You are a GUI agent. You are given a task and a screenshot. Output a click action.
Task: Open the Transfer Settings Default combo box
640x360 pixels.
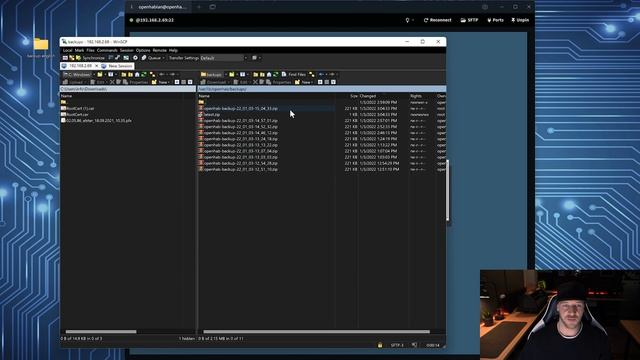[224, 58]
